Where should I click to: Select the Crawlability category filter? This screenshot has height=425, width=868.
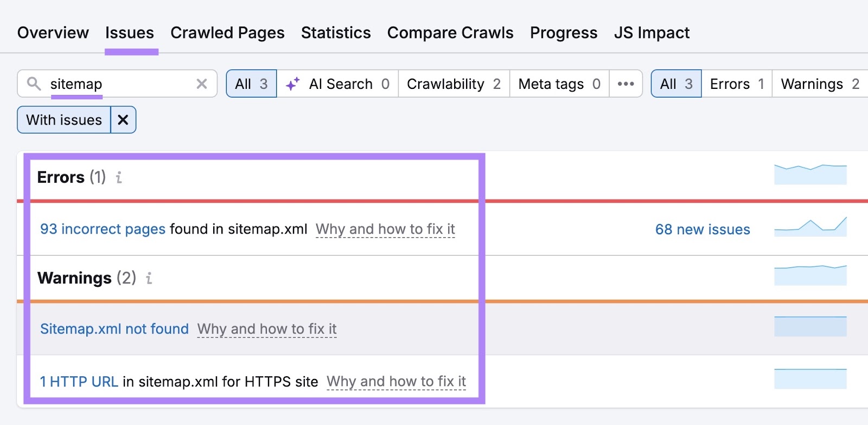pos(454,84)
